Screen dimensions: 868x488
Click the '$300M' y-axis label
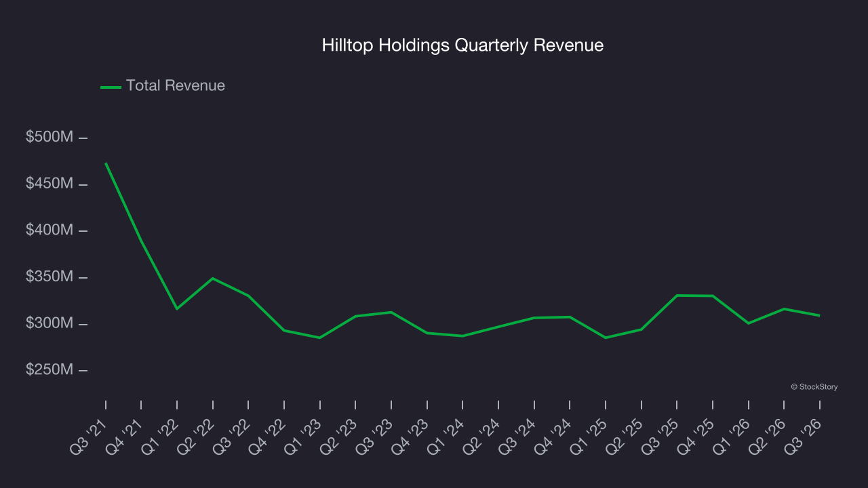coord(50,323)
